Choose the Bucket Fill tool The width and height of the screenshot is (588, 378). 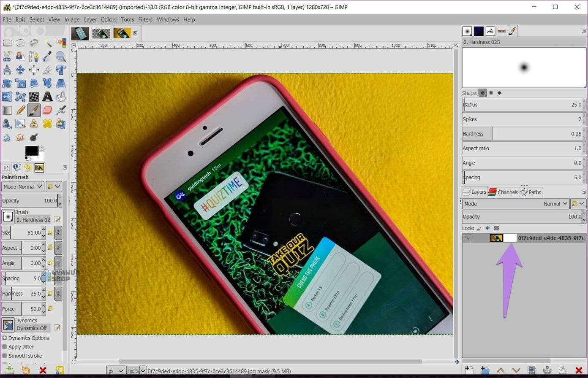pos(61,97)
